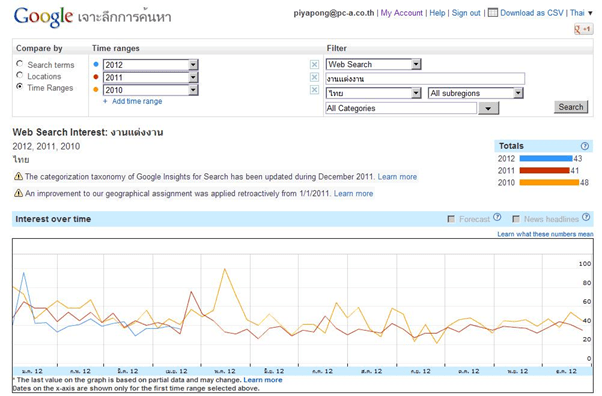Remove the 2011 time range
This screenshot has width=602, height=396.
314,77
